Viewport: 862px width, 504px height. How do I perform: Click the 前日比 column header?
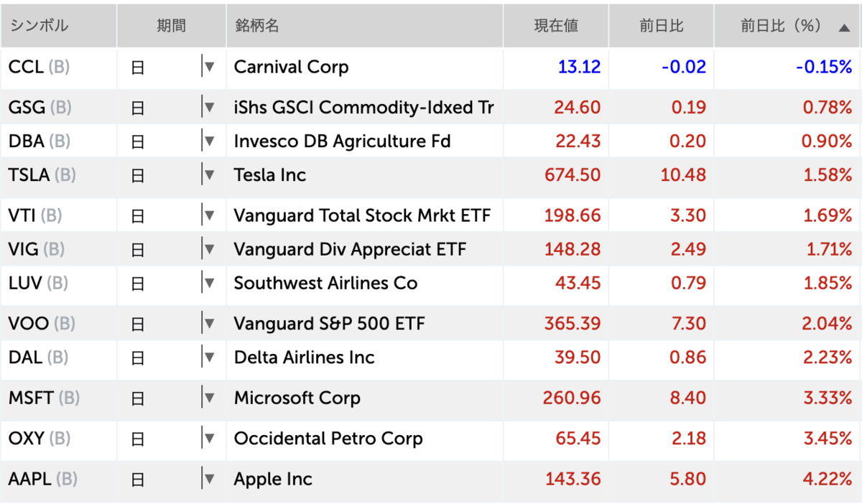661,26
